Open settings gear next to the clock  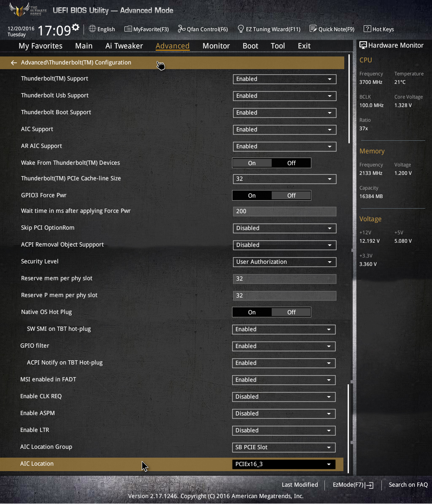(x=76, y=27)
